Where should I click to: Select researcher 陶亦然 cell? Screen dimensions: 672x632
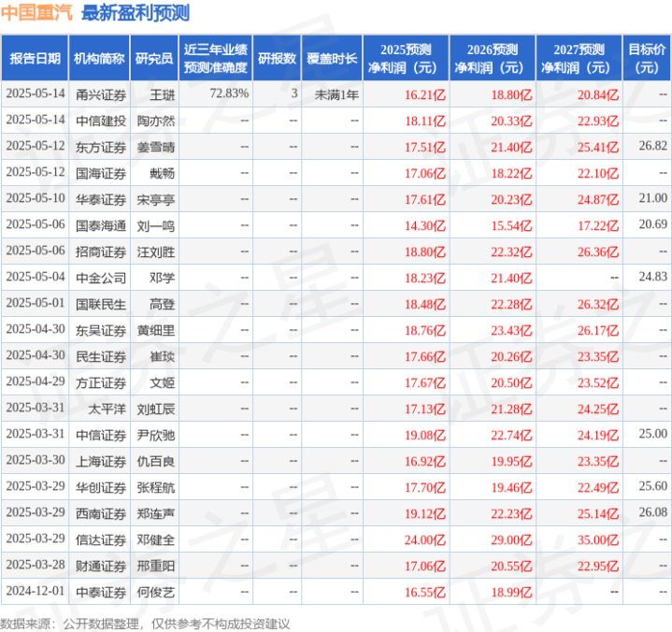[x=155, y=121]
